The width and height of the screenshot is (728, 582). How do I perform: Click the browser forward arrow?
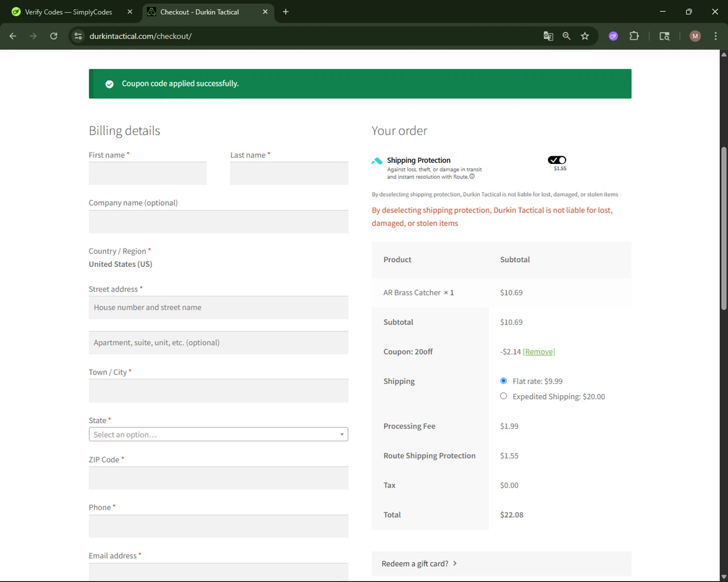[x=33, y=36]
